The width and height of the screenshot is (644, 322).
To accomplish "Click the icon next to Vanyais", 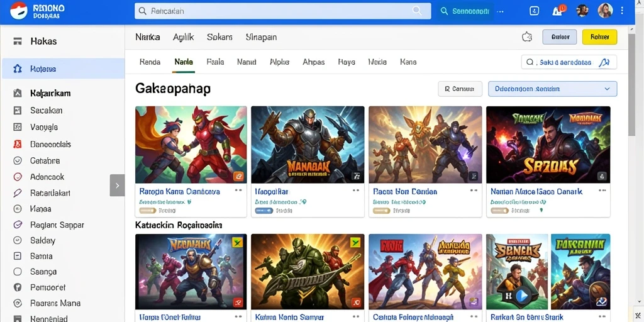I will point(17,127).
